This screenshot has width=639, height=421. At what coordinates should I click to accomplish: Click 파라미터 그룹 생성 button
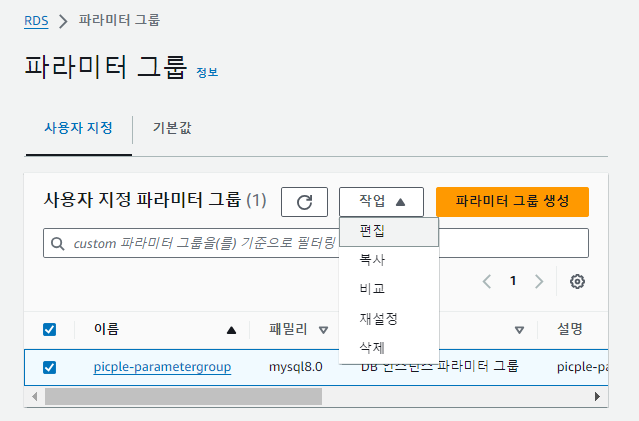pos(512,201)
